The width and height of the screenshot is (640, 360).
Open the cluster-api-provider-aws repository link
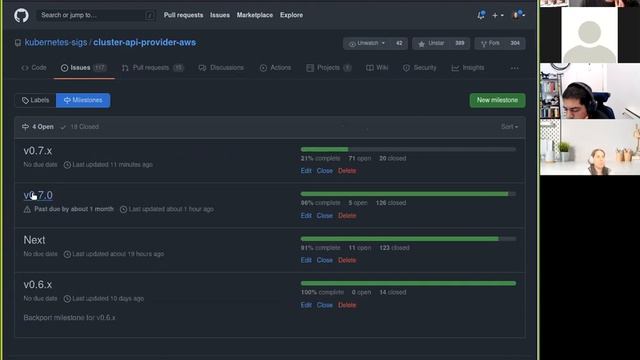144,42
